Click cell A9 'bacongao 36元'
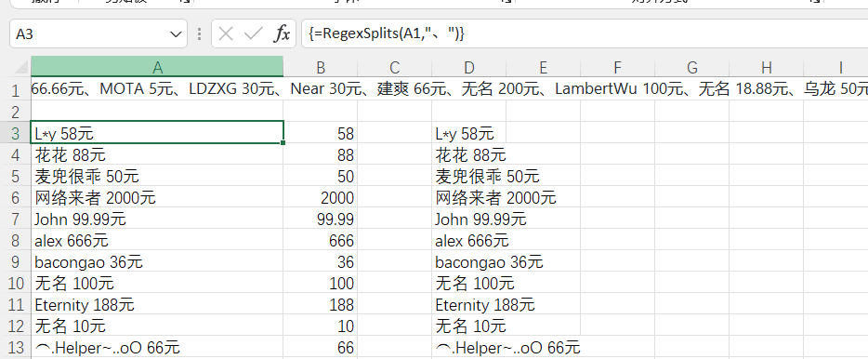 (x=157, y=261)
